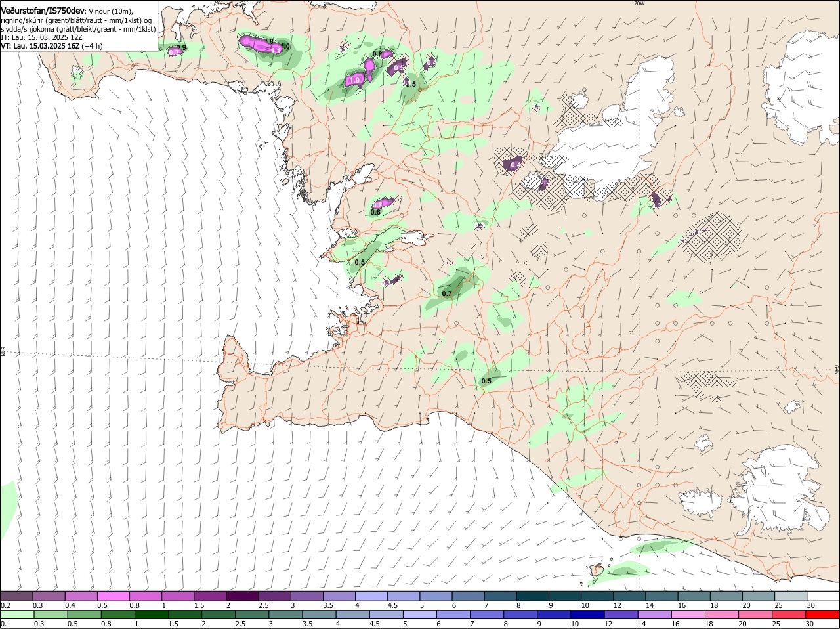Pick the 3.5 lavender swatch, upper scale
840x629 pixels.
[x=340, y=596]
